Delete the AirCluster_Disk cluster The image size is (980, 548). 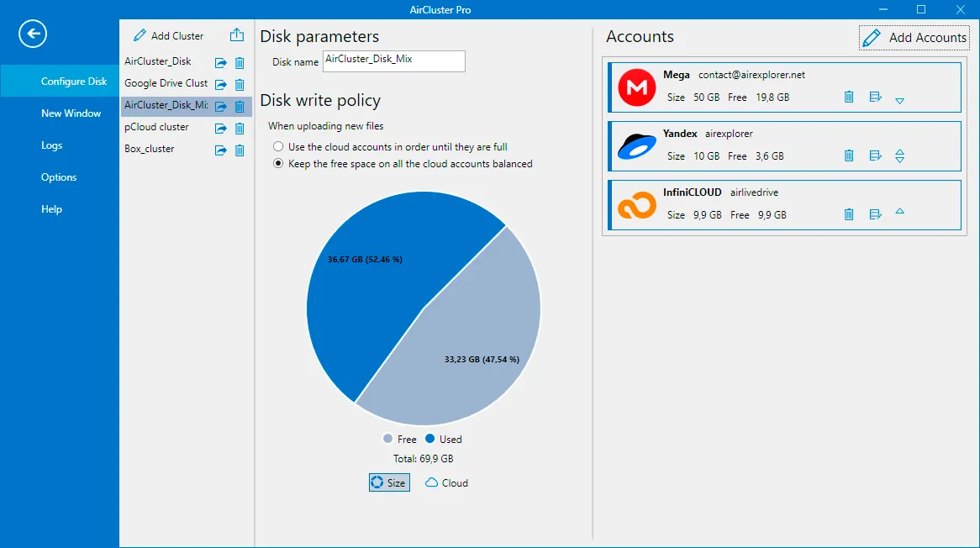coord(240,62)
